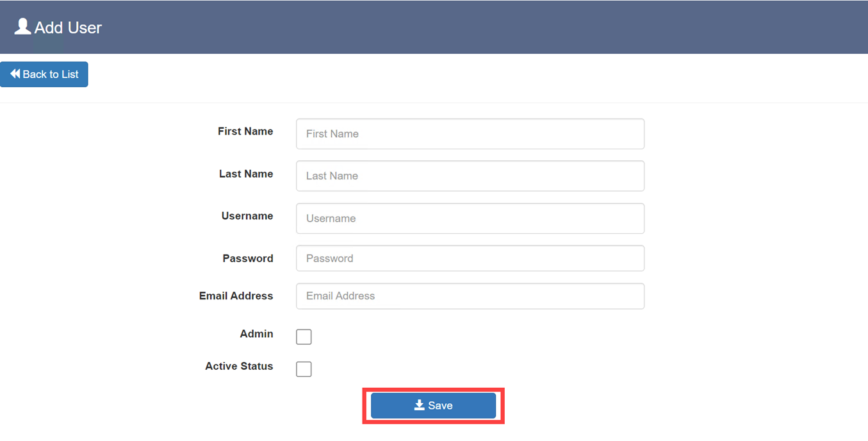The height and width of the screenshot is (441, 868).
Task: Focus the Last Name input
Action: pos(470,176)
